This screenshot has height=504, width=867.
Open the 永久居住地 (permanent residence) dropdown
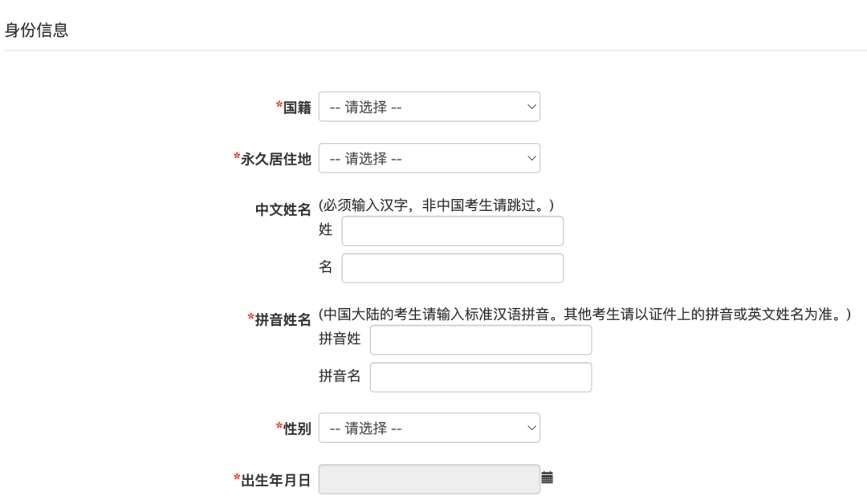pyautogui.click(x=429, y=157)
